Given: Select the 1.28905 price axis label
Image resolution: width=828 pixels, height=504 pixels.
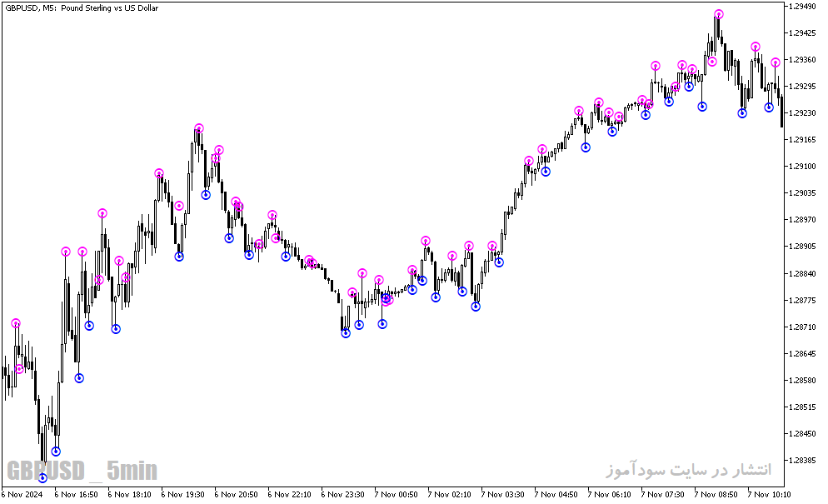Looking at the screenshot, I should [x=802, y=247].
